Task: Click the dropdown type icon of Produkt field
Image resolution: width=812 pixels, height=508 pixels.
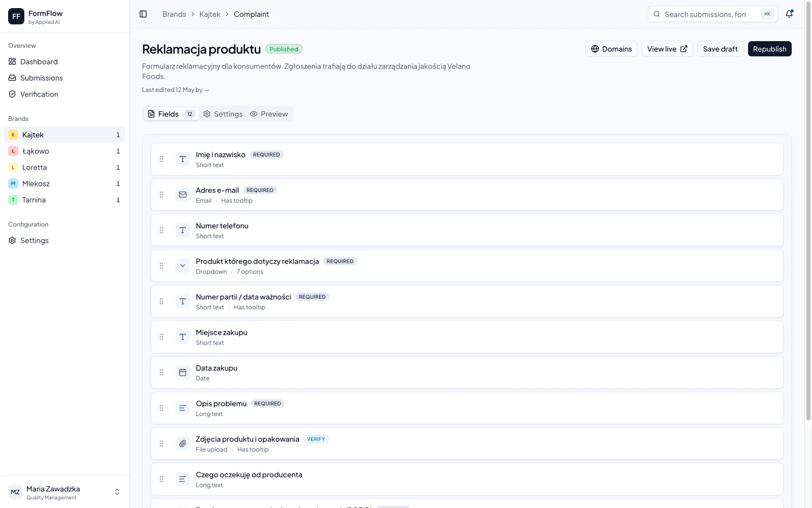Action: [x=183, y=266]
